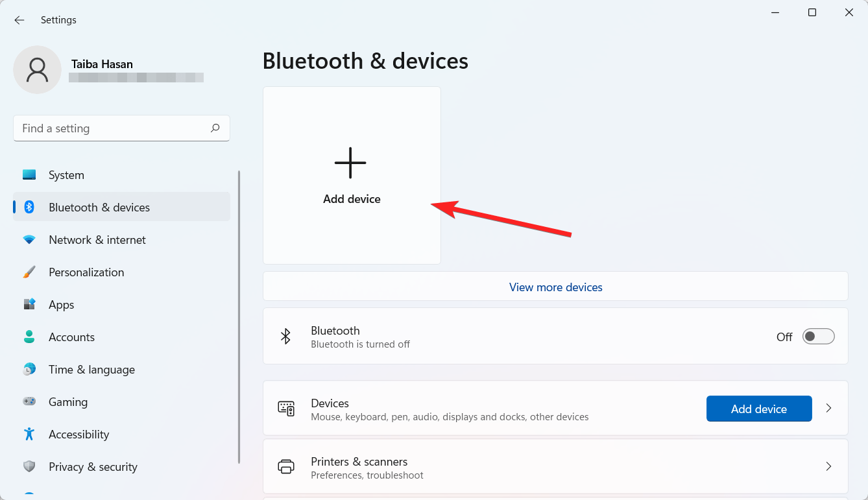
Task: Open View more devices link
Action: tap(556, 287)
